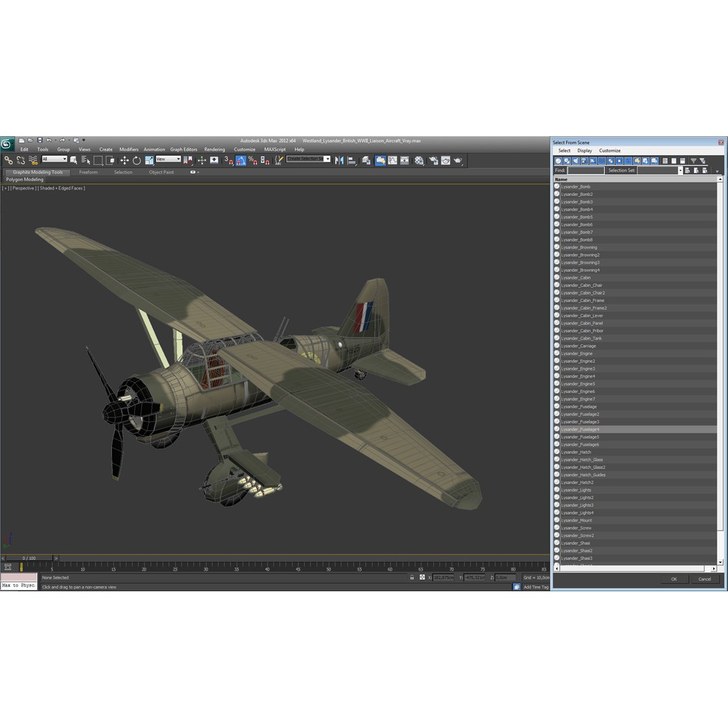
Task: Click Select and Manipulate icon
Action: 202,160
